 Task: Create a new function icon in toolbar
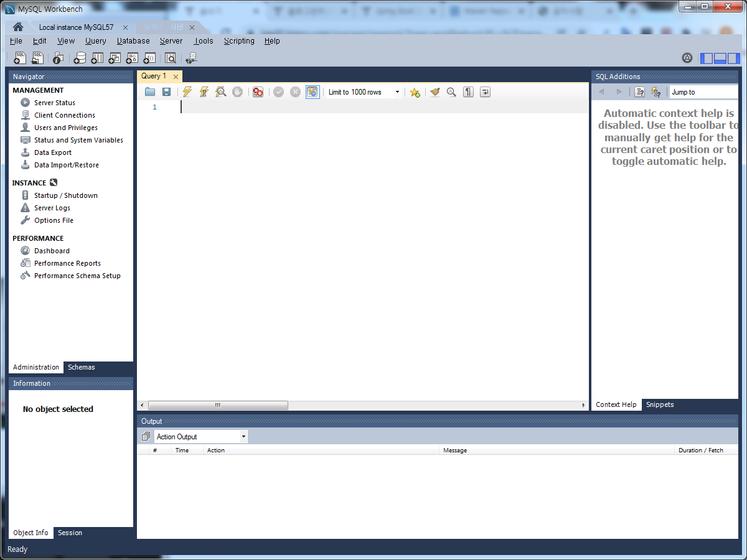(149, 58)
